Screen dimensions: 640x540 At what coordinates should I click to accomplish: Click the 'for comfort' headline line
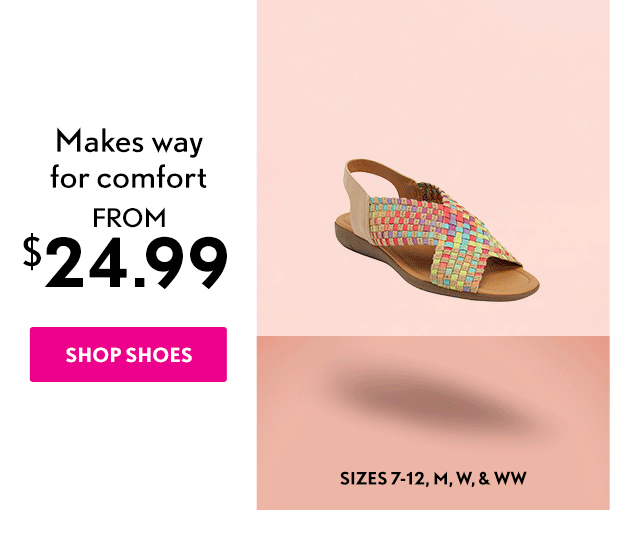click(x=128, y=177)
